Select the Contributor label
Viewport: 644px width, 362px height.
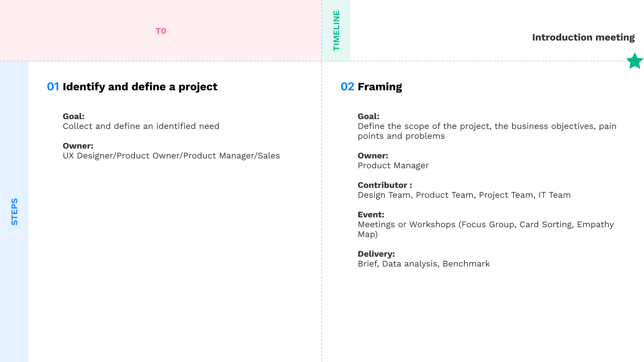tap(385, 185)
